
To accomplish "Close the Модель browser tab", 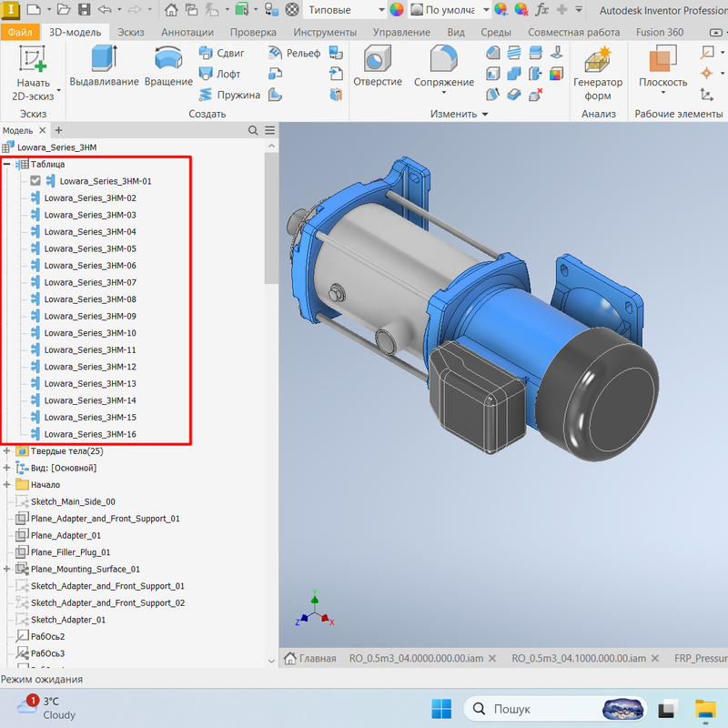I will 42,130.
